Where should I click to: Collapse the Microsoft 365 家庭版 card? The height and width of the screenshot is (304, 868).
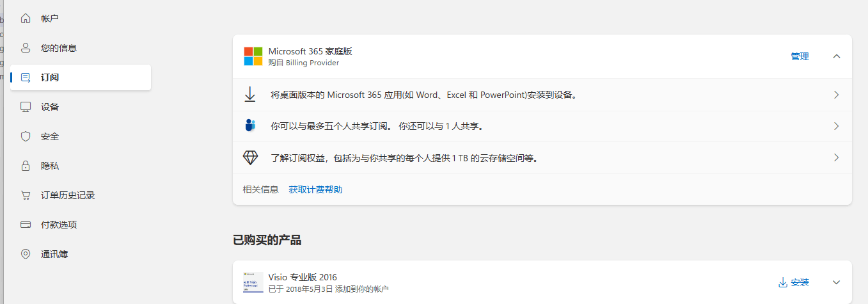[x=837, y=56]
